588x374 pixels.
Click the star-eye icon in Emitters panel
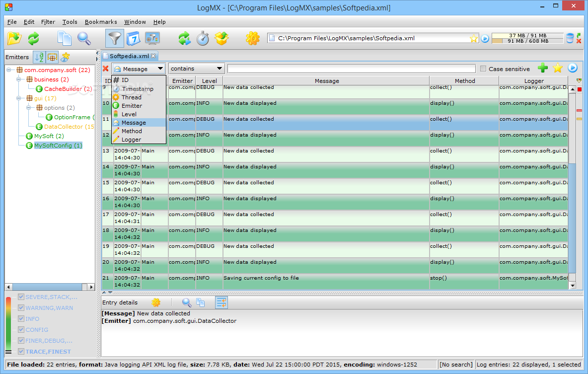(x=66, y=57)
